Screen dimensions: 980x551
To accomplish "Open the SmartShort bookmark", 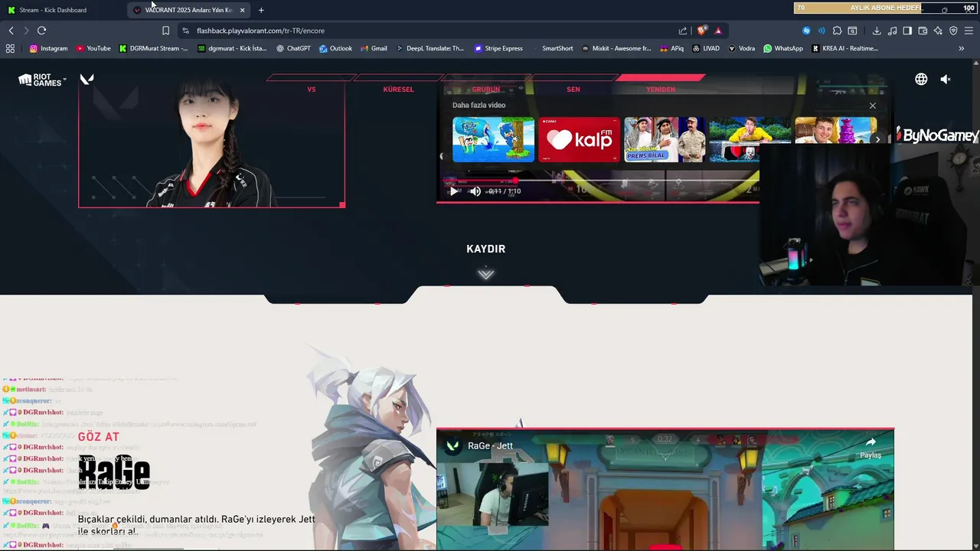I will point(552,48).
